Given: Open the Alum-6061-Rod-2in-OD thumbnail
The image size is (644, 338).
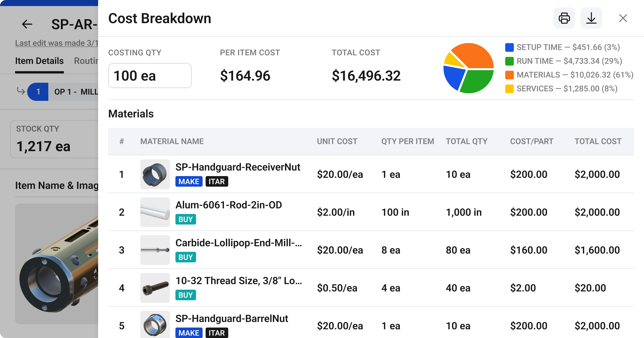Looking at the screenshot, I should point(155,212).
